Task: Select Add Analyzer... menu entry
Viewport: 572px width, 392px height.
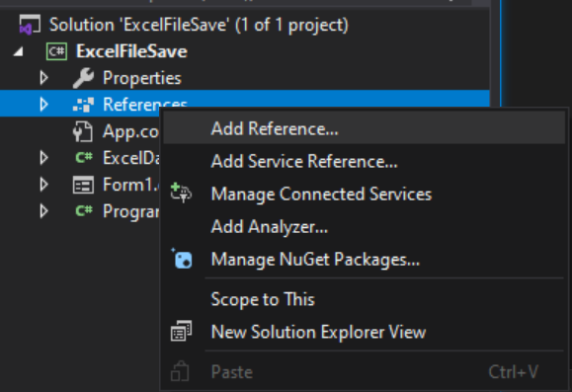Action: (364, 226)
